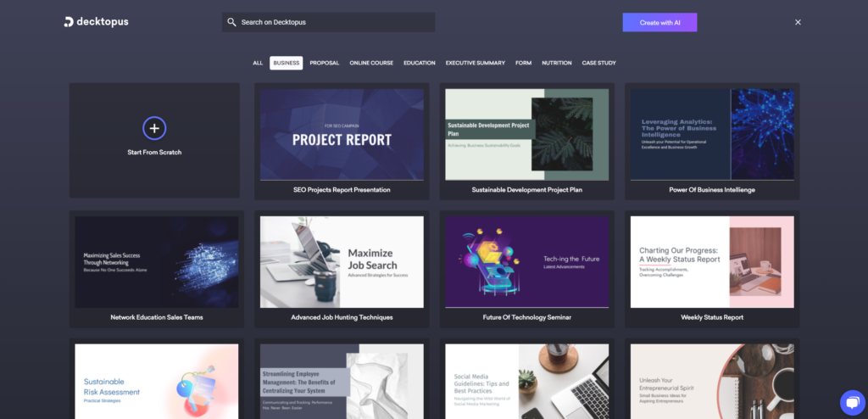868x419 pixels.
Task: Click the Sustainable Development Project Plan caption
Action: click(x=527, y=189)
